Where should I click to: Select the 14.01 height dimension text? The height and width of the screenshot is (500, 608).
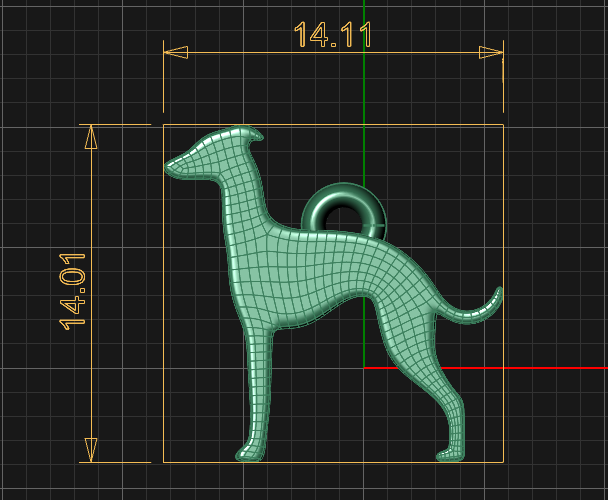73,292
